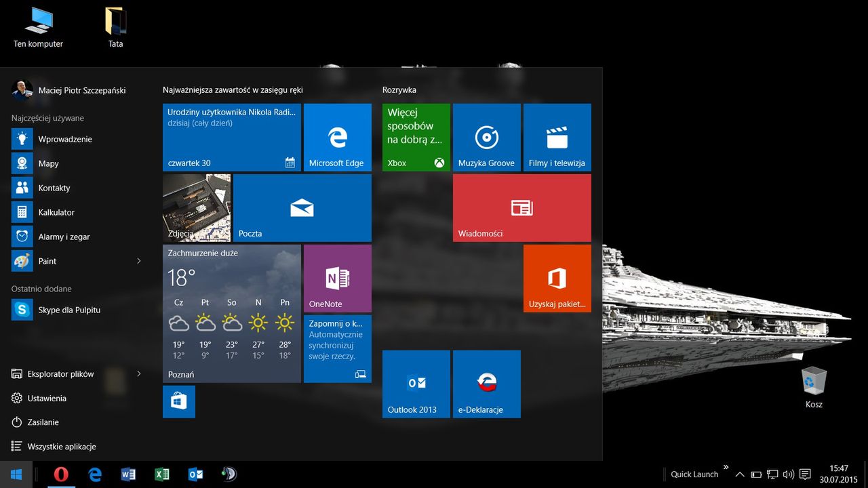
Task: Click the Maciej Piotr Szczepański user account
Action: point(69,89)
